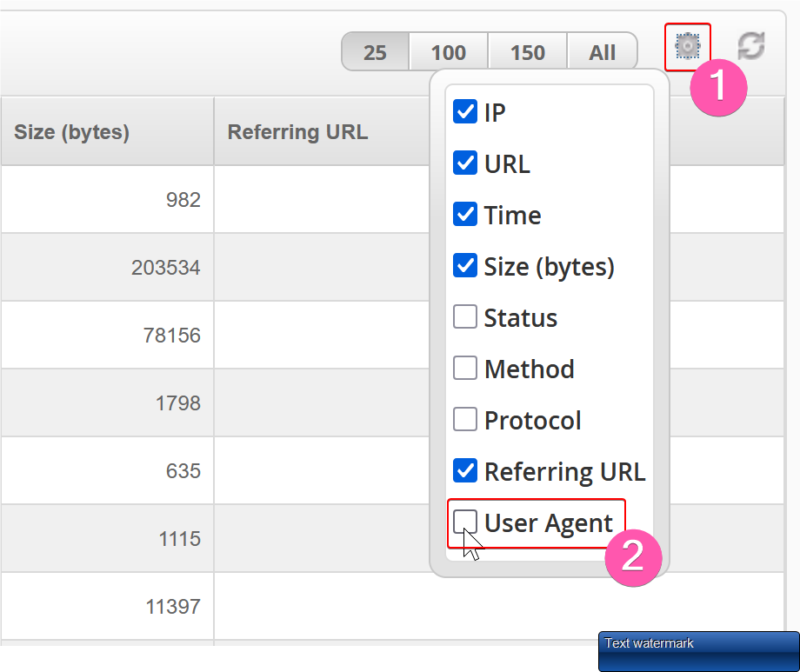Enable the Status column checkbox
Image resolution: width=800 pixels, height=672 pixels.
point(465,317)
